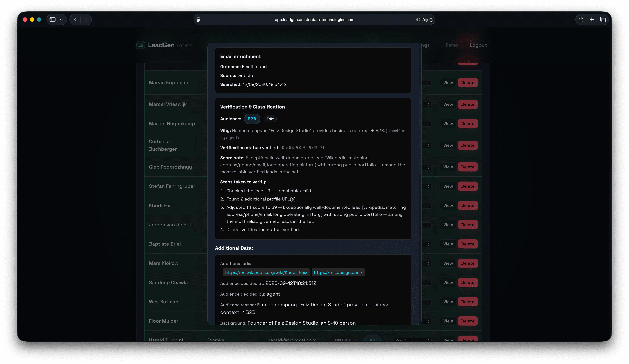Delete the Jeroen van de Ruit lead
The width and height of the screenshot is (629, 364).
[468, 225]
